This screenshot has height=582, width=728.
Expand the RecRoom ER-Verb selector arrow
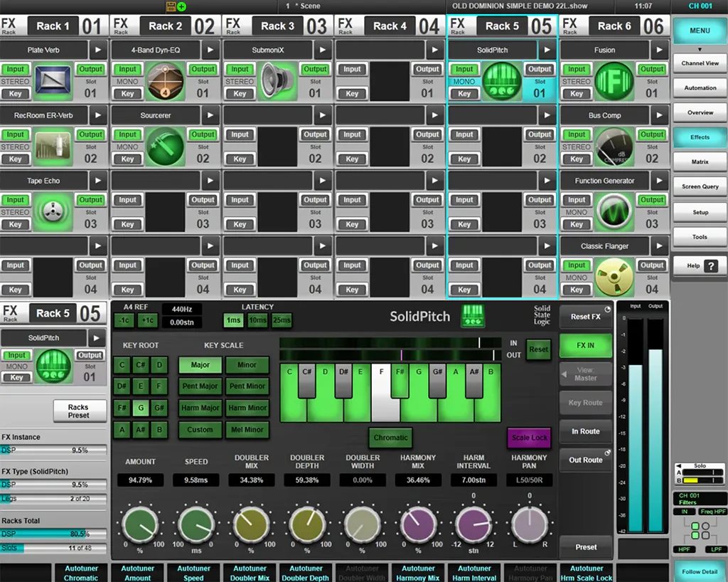point(98,115)
